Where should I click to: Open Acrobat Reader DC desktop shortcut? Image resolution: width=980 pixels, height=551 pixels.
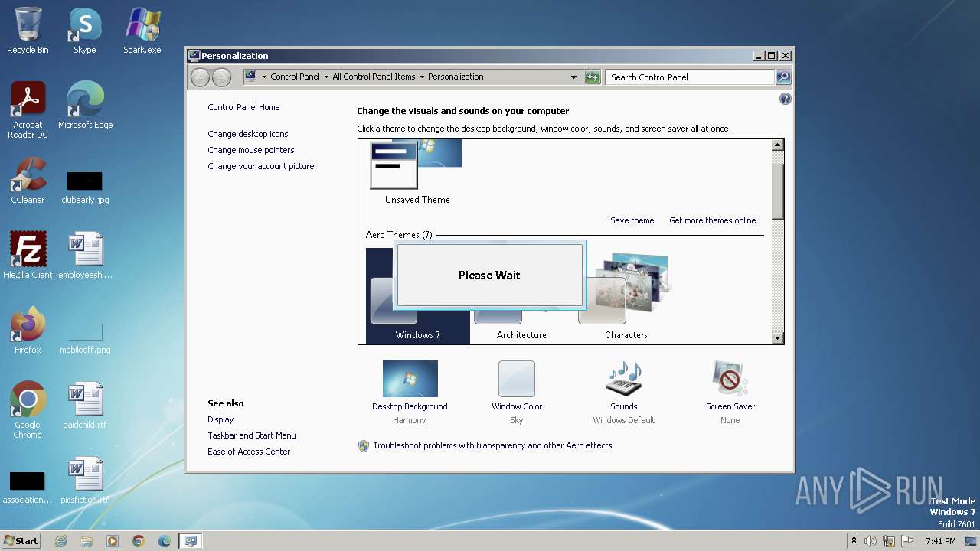(x=28, y=110)
